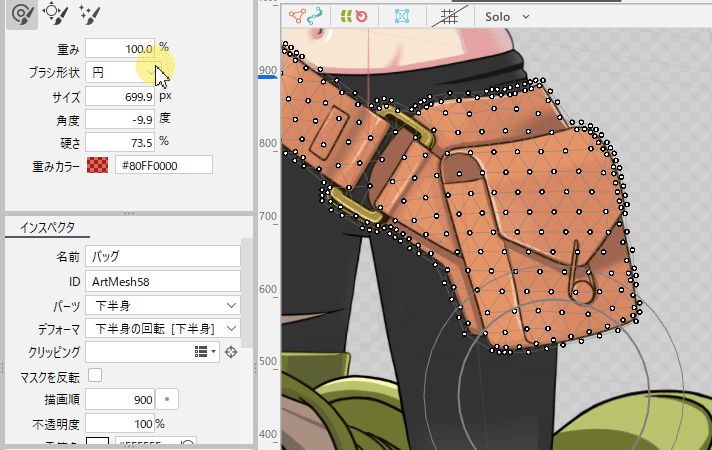Open the ブラシ形状 brush shape dropdown
This screenshot has height=450, width=712.
pyautogui.click(x=120, y=73)
